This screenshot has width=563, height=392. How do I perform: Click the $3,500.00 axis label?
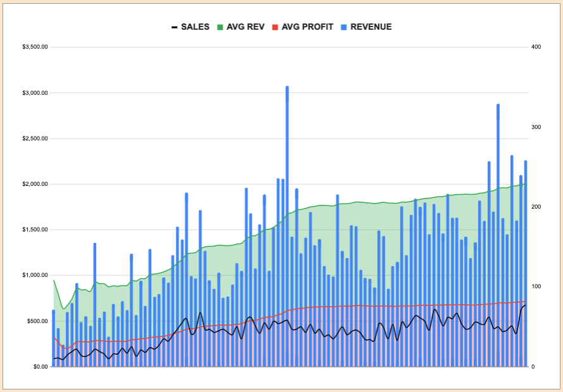35,47
